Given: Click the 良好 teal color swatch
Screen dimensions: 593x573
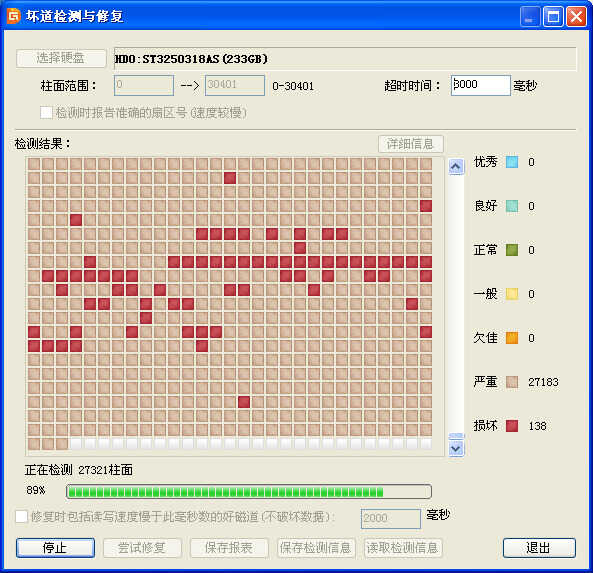Looking at the screenshot, I should pos(512,206).
